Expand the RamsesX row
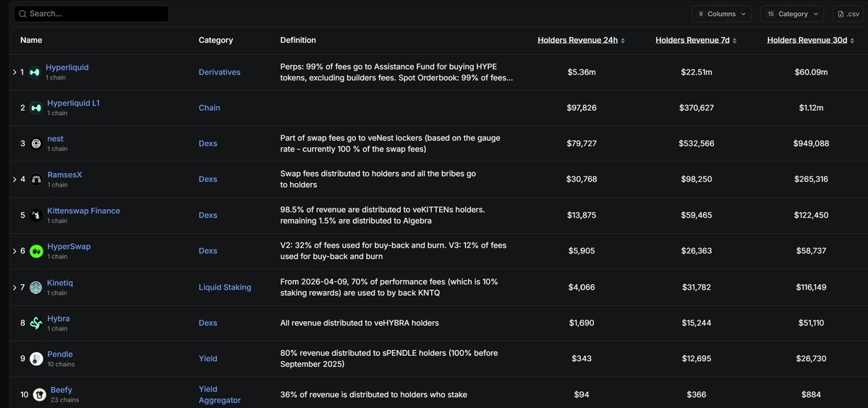868x408 pixels. (14, 179)
